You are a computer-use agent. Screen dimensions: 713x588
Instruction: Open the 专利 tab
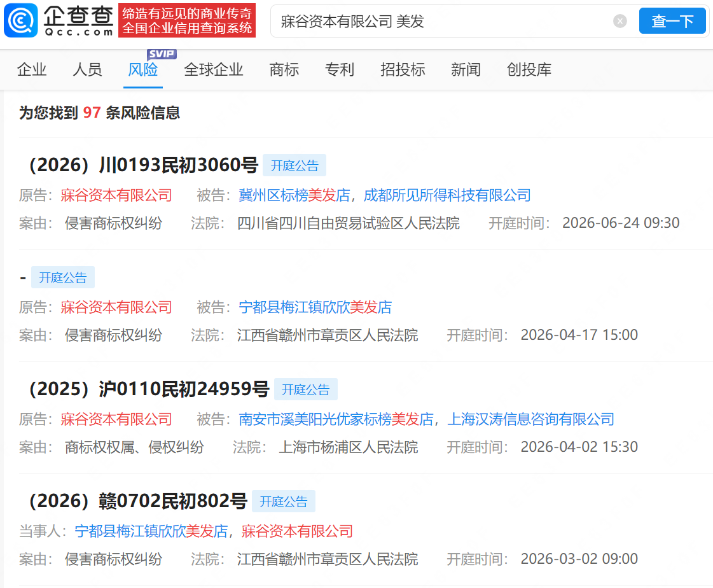(x=340, y=69)
